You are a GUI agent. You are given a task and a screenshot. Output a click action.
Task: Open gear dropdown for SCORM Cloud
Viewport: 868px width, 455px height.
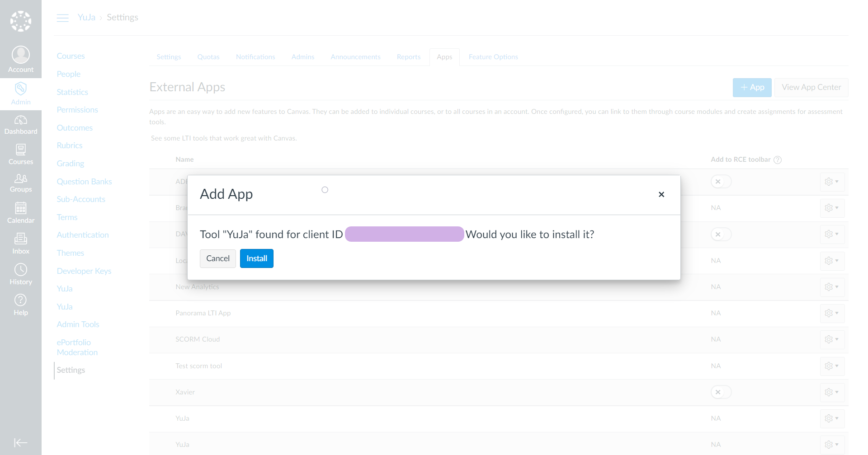pyautogui.click(x=831, y=339)
